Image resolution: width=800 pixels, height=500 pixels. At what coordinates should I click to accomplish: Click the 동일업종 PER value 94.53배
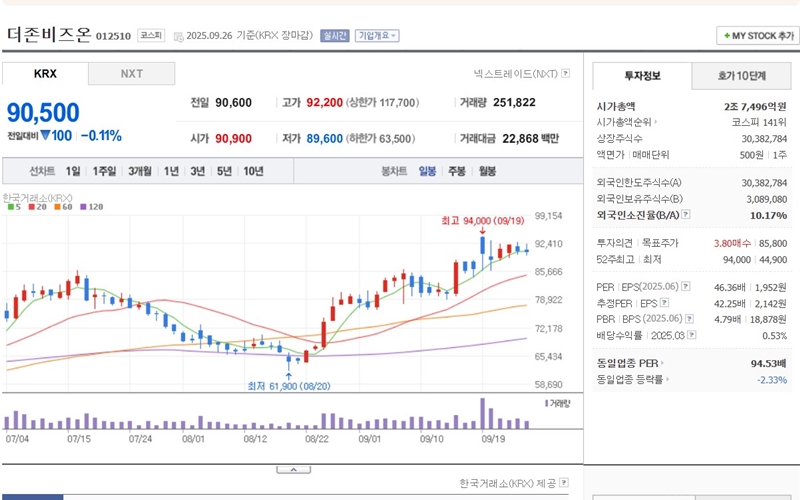[x=768, y=363]
